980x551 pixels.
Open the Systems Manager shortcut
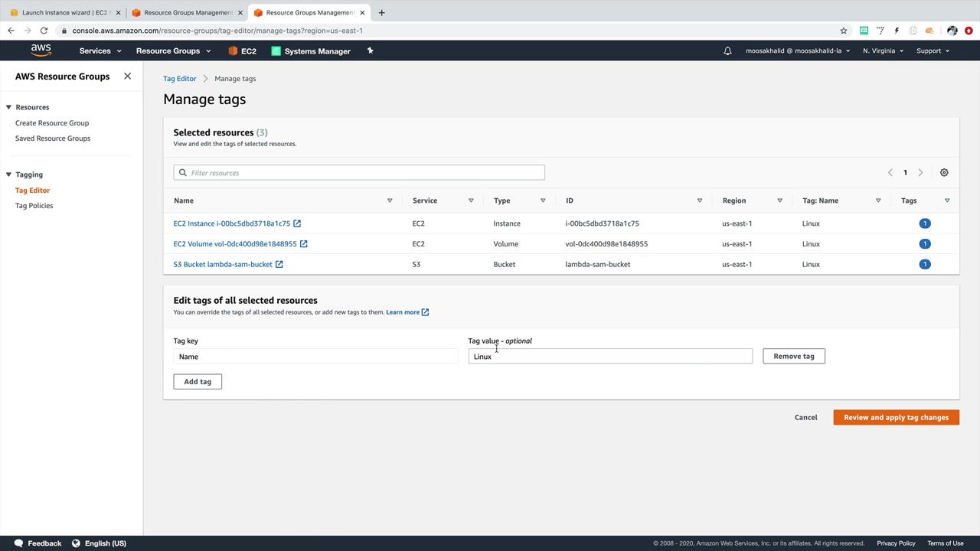(311, 51)
